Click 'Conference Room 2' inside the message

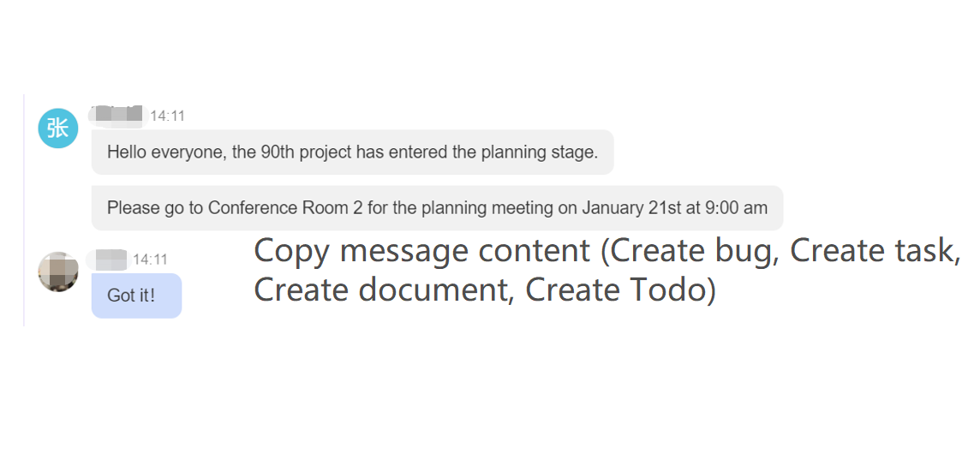pos(285,208)
